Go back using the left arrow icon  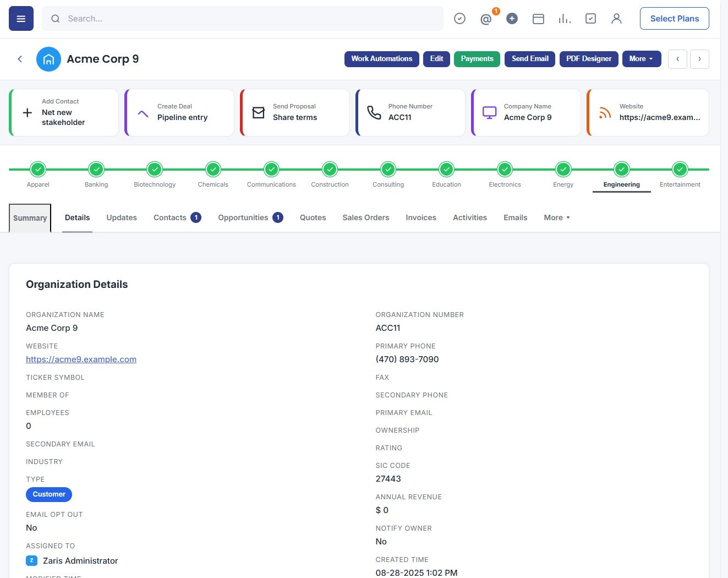[20, 59]
